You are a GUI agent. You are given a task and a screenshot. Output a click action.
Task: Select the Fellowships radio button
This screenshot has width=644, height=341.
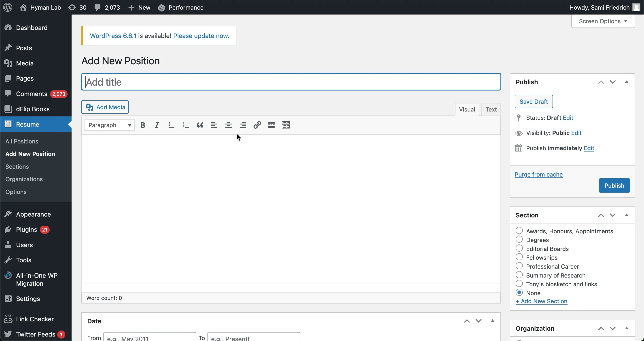519,257
